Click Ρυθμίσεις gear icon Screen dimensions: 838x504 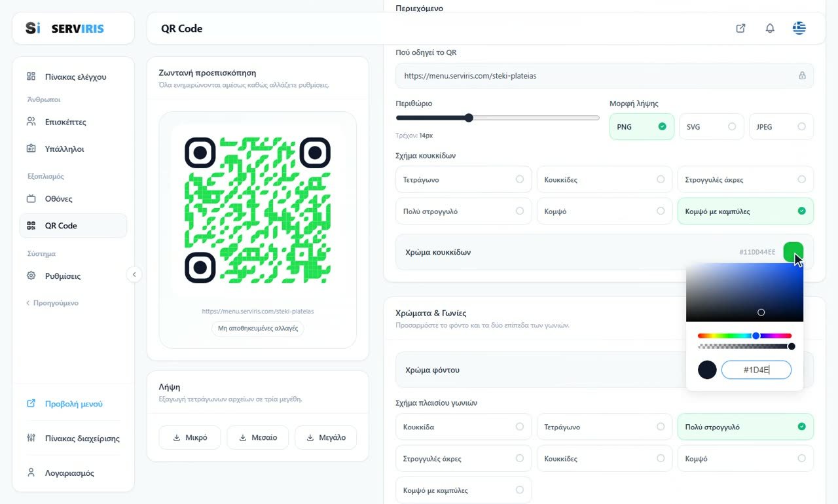click(31, 276)
